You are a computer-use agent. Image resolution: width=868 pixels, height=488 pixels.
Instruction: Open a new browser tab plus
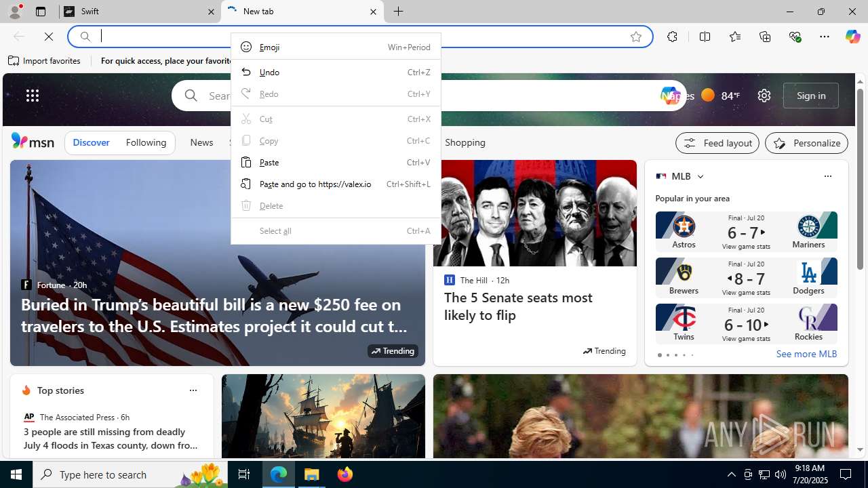coord(398,12)
